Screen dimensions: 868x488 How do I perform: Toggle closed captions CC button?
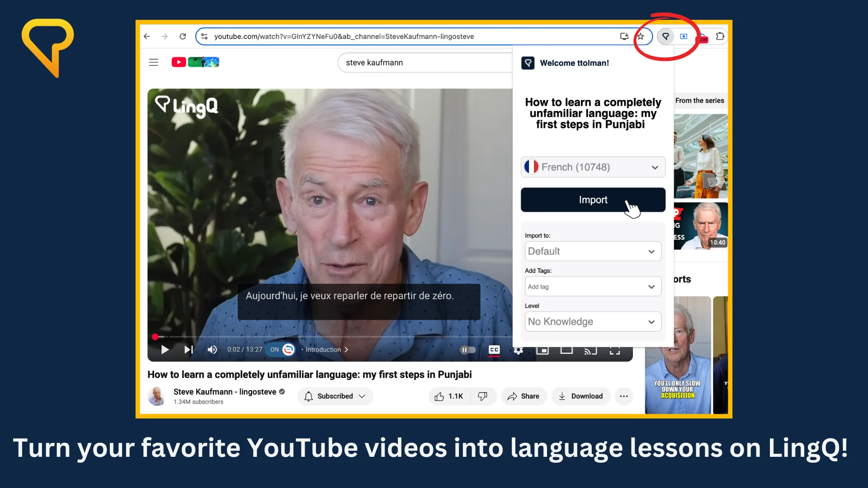(494, 350)
